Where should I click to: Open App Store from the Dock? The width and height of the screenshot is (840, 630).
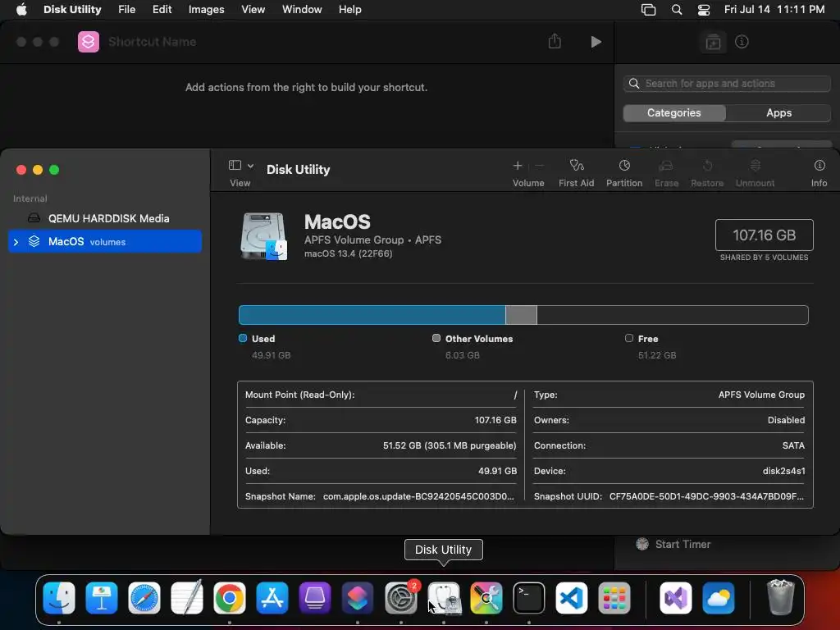tap(272, 598)
